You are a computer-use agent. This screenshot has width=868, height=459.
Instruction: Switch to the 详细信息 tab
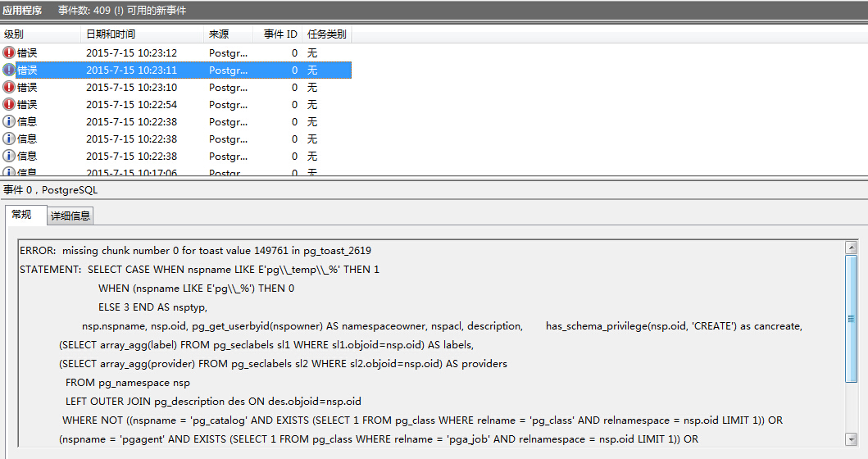point(70,216)
